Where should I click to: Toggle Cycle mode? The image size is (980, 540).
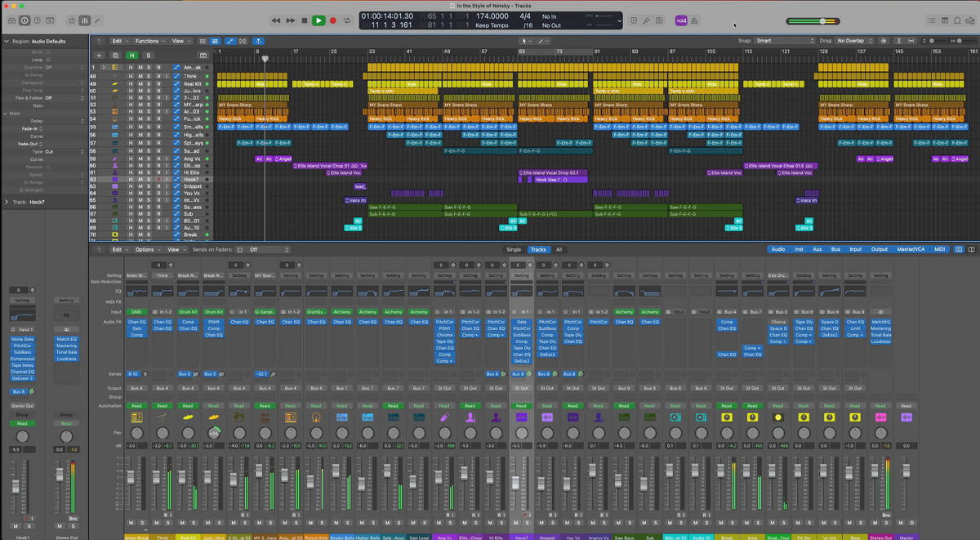point(348,20)
